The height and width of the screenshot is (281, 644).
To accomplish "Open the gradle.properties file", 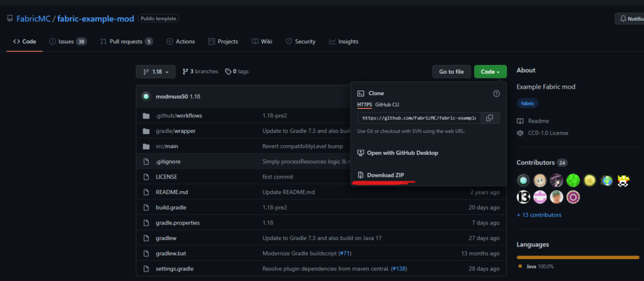I will click(178, 223).
